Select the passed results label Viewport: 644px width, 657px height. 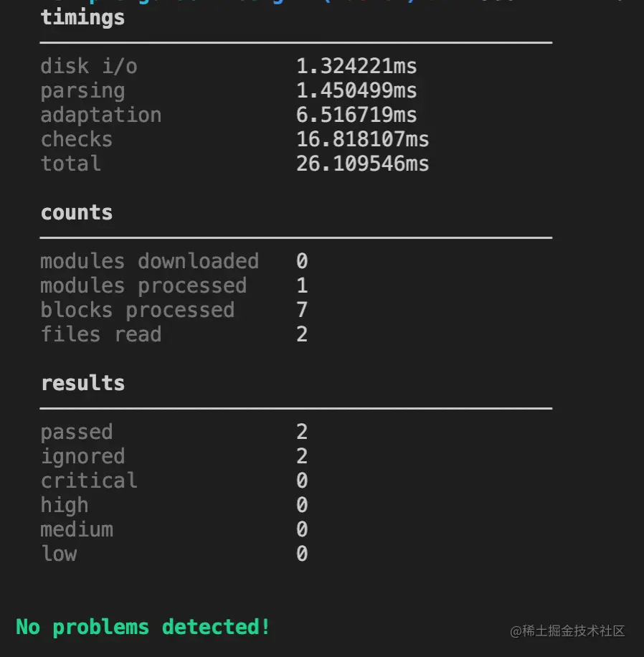77,433
